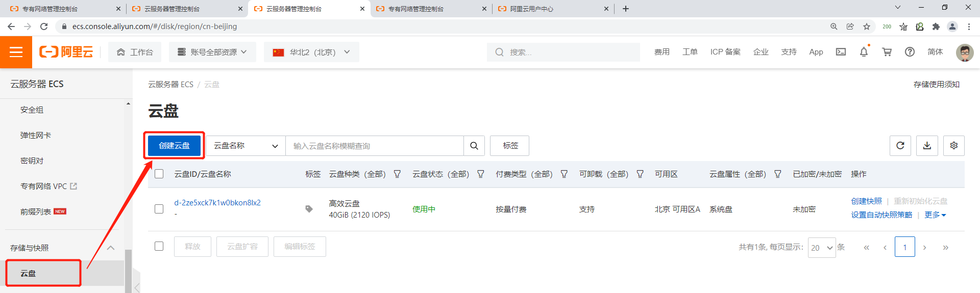Click 标签 filter button
This screenshot has height=293, width=980.
point(509,146)
